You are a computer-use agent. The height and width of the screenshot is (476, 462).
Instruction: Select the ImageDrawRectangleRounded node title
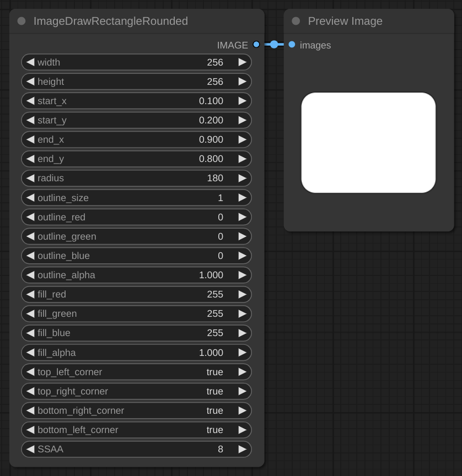(110, 21)
